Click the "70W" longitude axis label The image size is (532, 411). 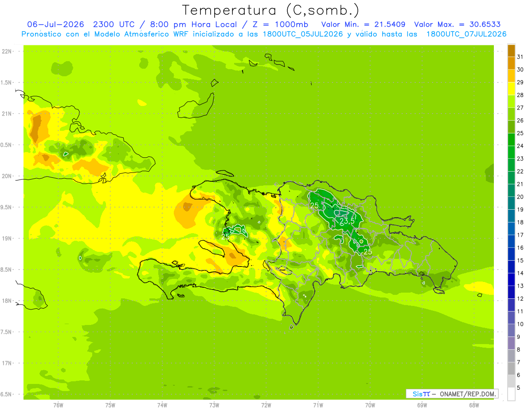click(x=370, y=405)
